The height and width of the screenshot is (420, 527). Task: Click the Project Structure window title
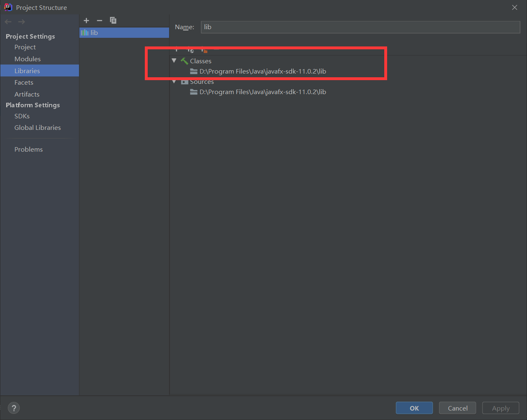pos(42,7)
